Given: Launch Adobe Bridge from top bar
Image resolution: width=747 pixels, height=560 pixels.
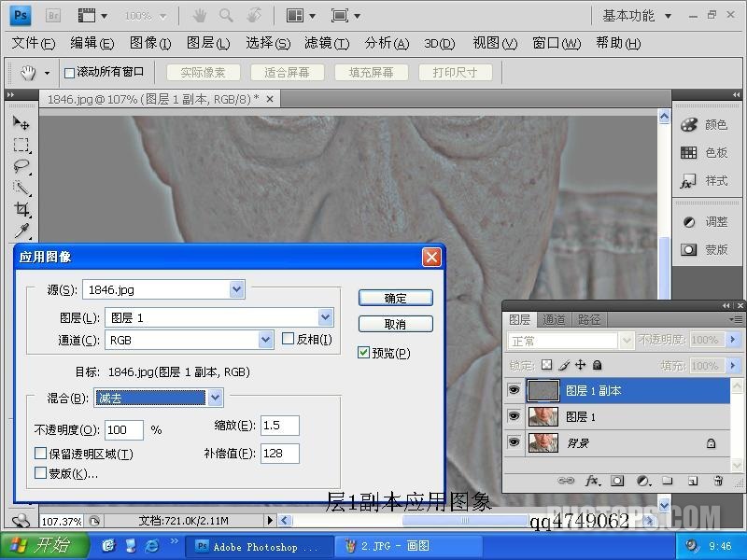Looking at the screenshot, I should 53,16.
